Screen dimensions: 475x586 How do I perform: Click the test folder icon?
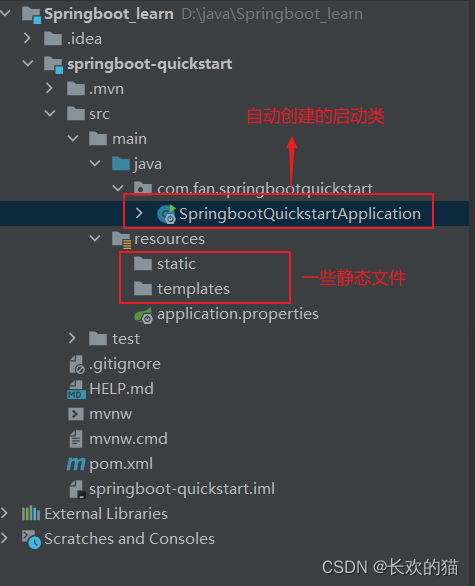tap(98, 339)
